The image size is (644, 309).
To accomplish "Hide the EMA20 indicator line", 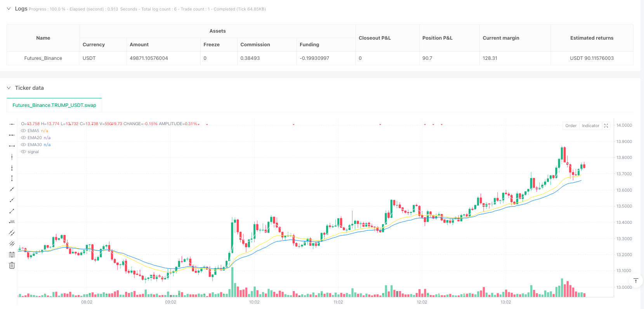I will click(x=24, y=138).
